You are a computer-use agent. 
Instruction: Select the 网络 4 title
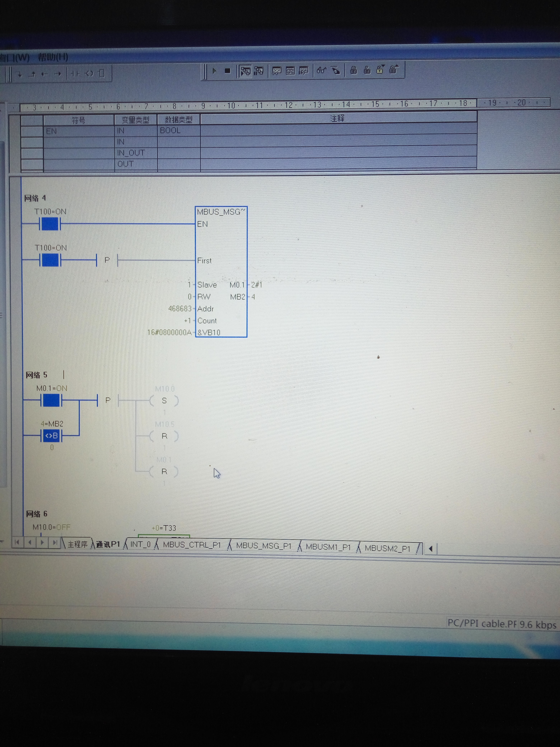[35, 198]
